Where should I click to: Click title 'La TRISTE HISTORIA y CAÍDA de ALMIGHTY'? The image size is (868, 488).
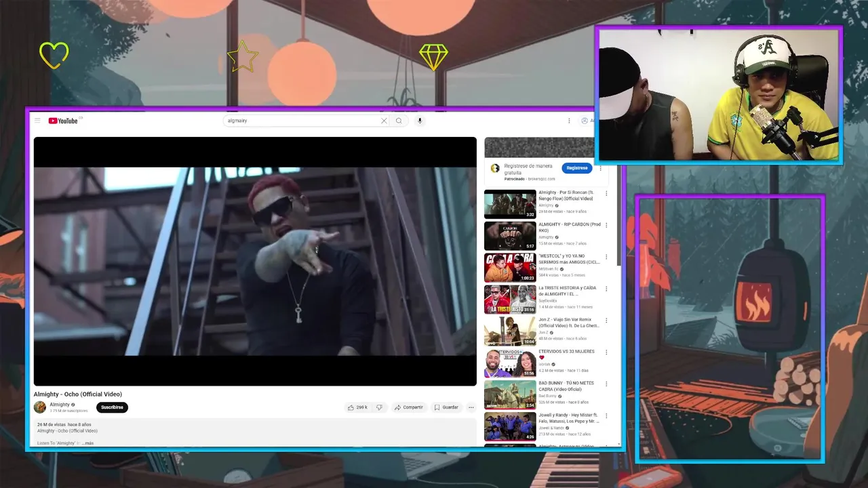(568, 291)
